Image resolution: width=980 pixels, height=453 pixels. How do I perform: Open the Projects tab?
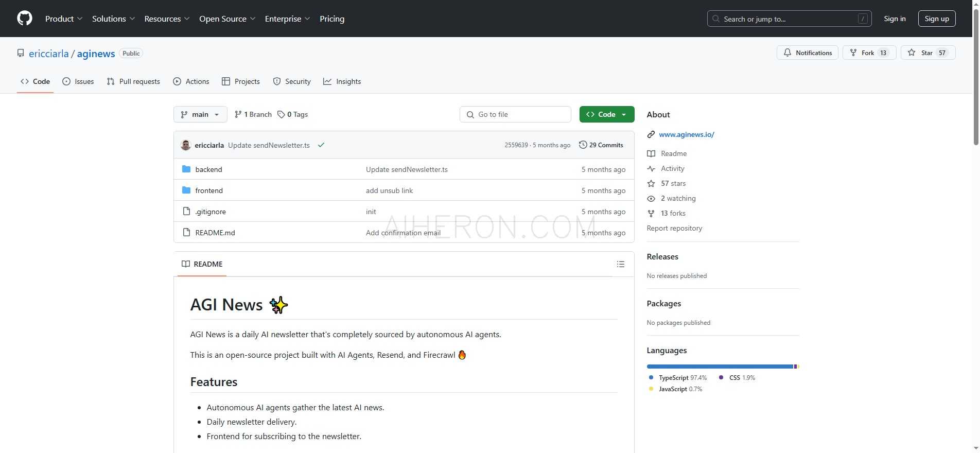pyautogui.click(x=240, y=81)
